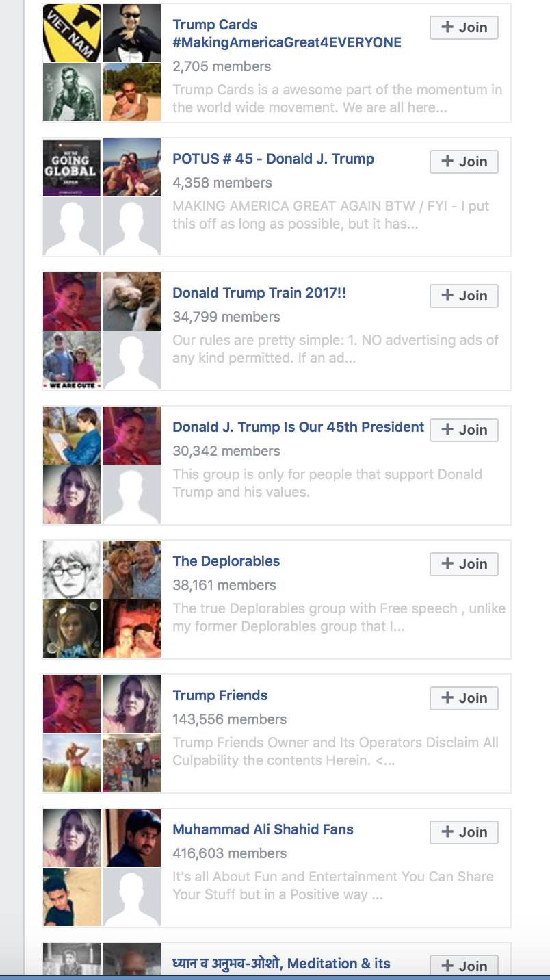This screenshot has height=980, width=550.
Task: Open The Deplorables group title
Action: pyautogui.click(x=226, y=561)
